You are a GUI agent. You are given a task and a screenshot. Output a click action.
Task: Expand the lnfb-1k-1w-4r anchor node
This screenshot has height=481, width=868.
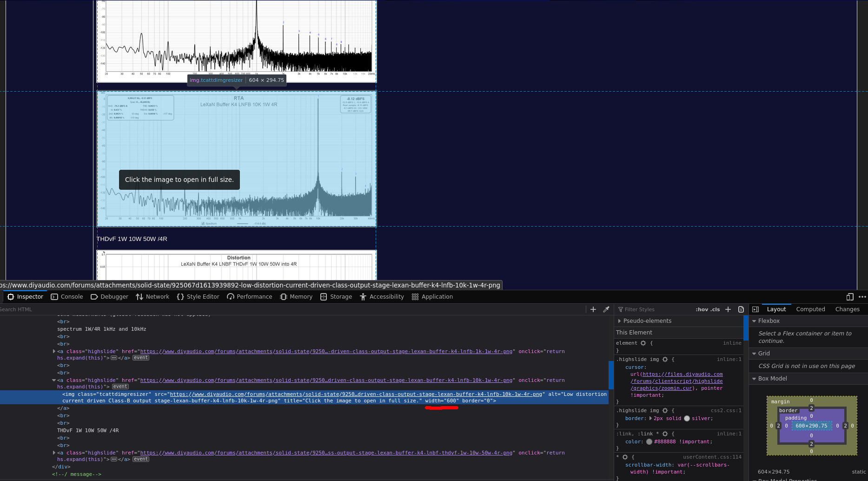54,351
